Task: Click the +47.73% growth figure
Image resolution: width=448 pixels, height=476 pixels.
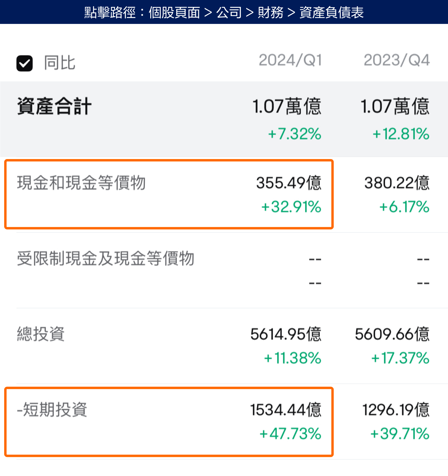Action: click(x=290, y=434)
